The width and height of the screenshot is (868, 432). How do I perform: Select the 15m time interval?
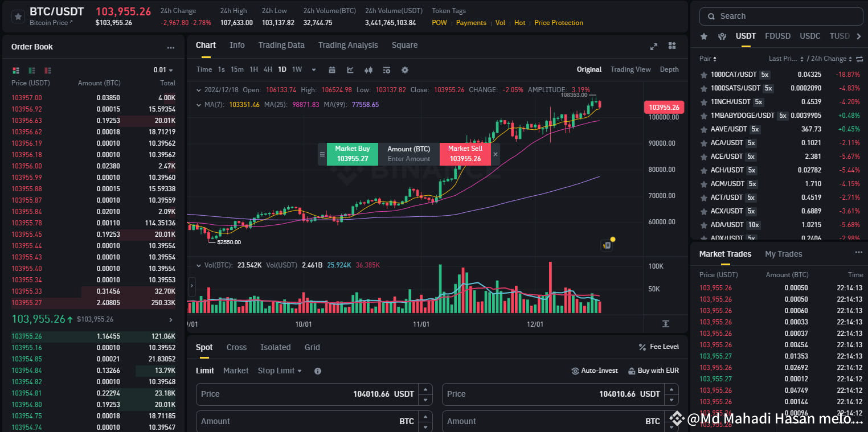pyautogui.click(x=237, y=69)
